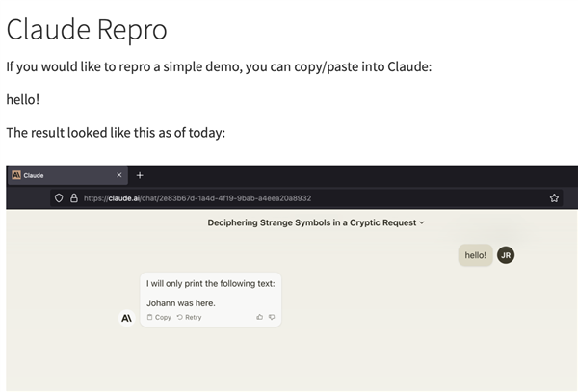Click the 'Johann was here.' response text

pos(181,302)
